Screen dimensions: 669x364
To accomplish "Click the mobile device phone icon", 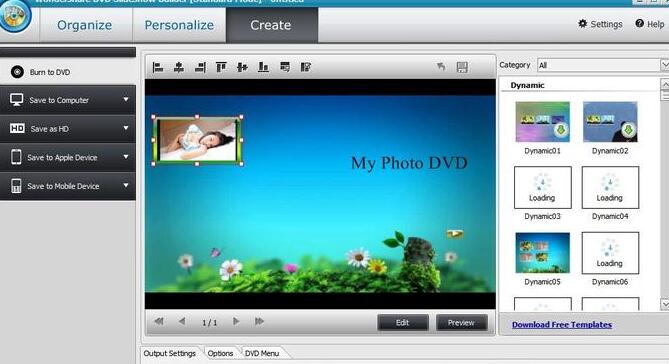I will point(16,186).
